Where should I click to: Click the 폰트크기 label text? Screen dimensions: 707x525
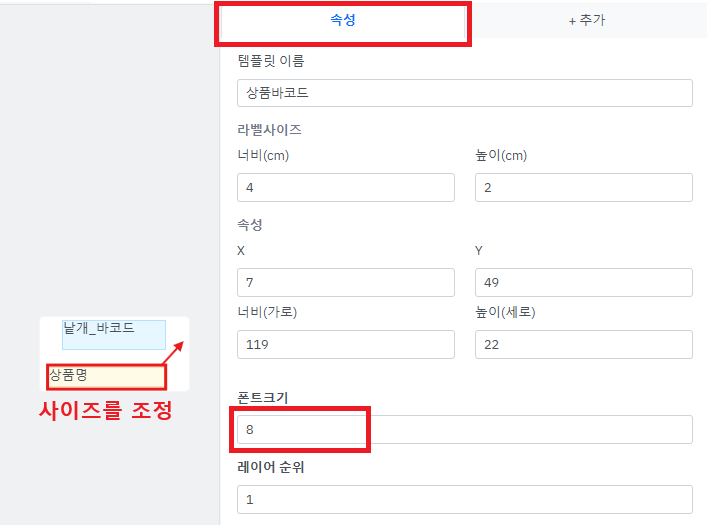pos(262,397)
